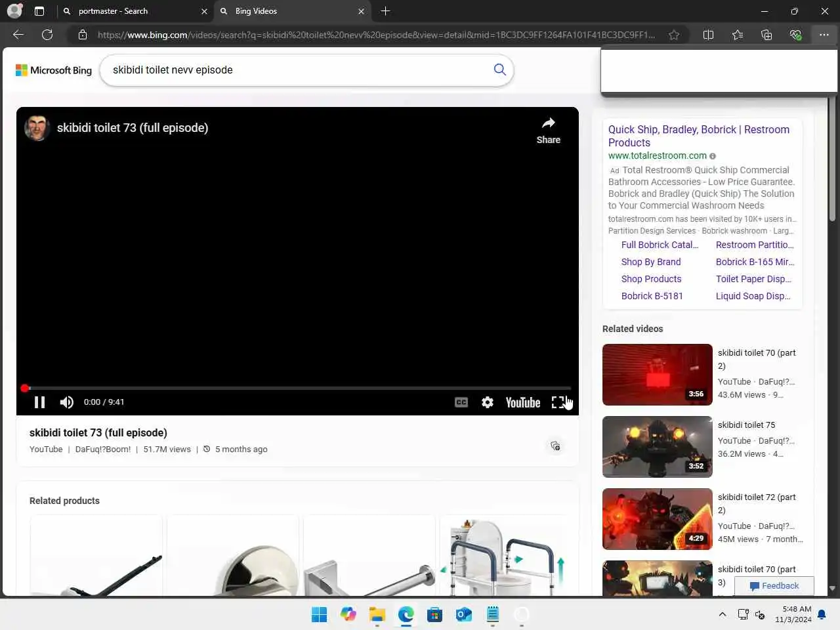840x630 pixels.
Task: Seek on the video progress bar
Action: point(297,388)
